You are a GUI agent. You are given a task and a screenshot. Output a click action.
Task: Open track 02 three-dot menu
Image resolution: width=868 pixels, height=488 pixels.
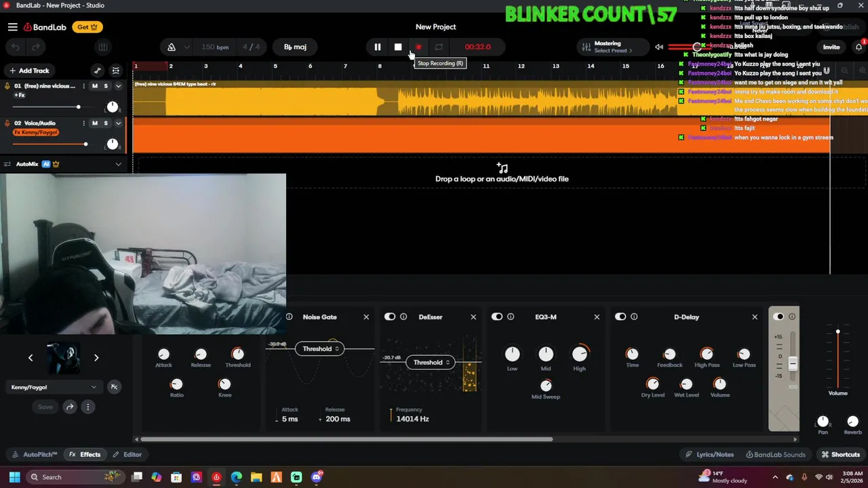83,123
